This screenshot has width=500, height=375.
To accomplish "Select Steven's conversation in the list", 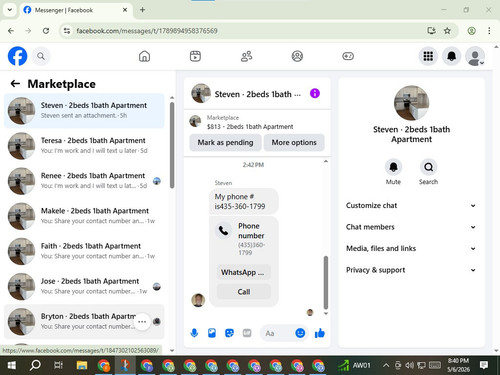I will 84,110.
